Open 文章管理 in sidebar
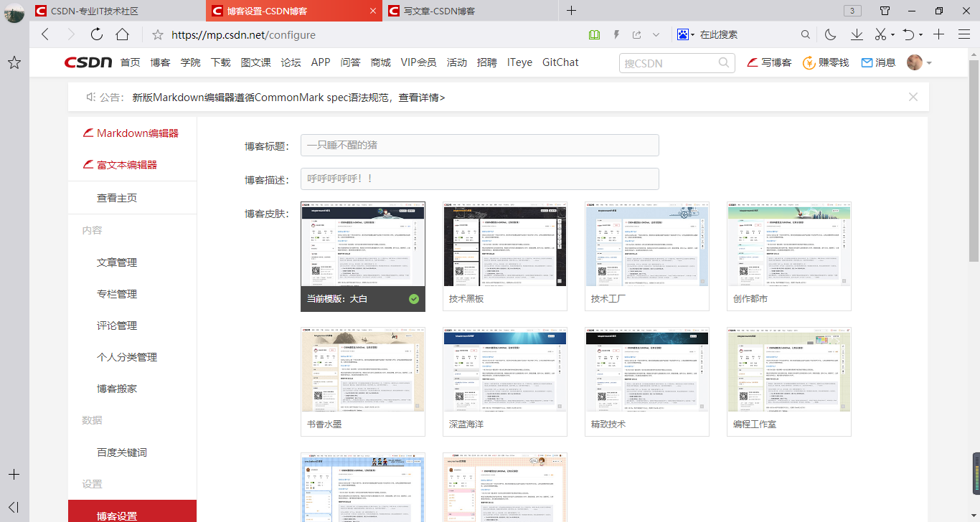Image resolution: width=980 pixels, height=522 pixels. pos(117,262)
